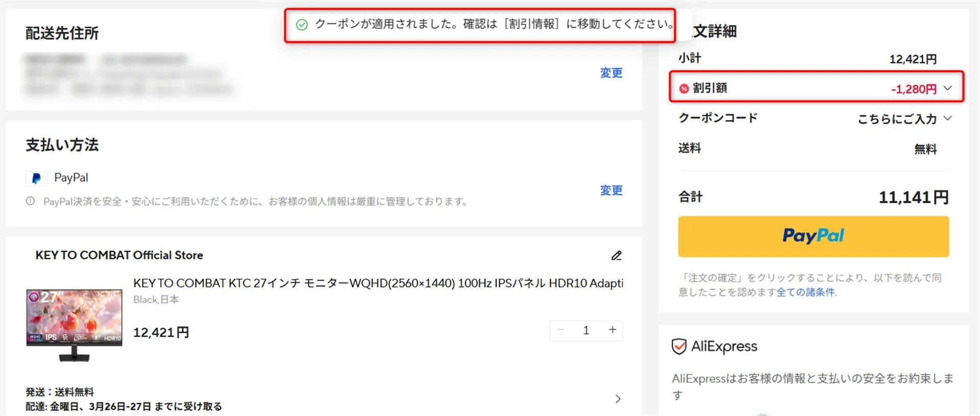Expand the クーポンコード entry chevron
The image size is (980, 416).
click(948, 118)
